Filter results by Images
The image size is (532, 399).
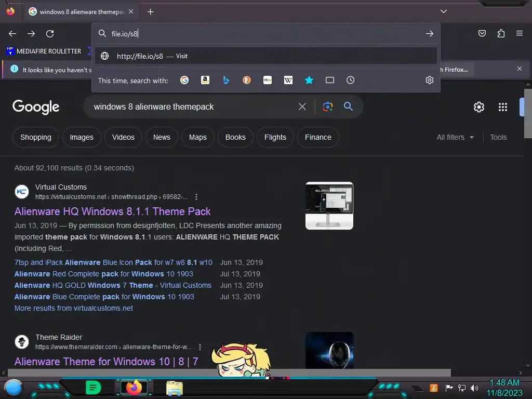coord(82,137)
